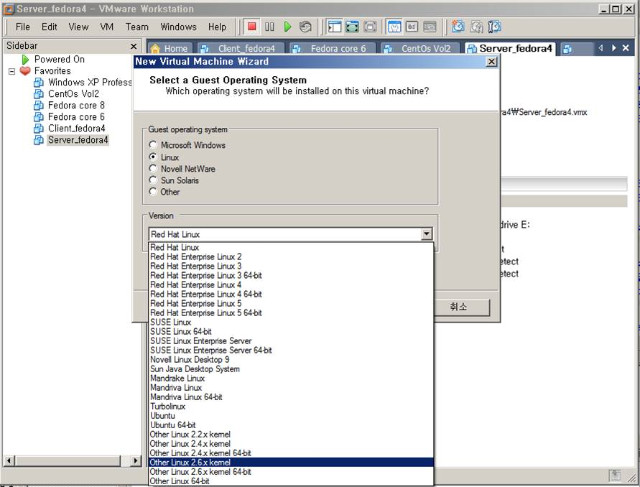The width and height of the screenshot is (640, 487).
Task: Choose Novell Linux Desktop 9 option
Action: click(291, 360)
